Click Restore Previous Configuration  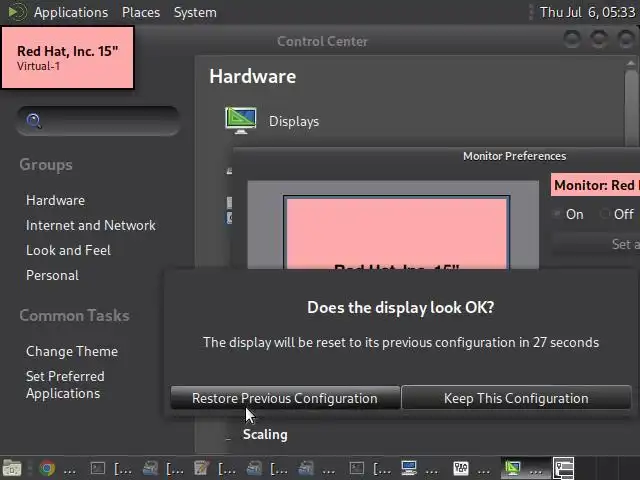[x=285, y=398]
